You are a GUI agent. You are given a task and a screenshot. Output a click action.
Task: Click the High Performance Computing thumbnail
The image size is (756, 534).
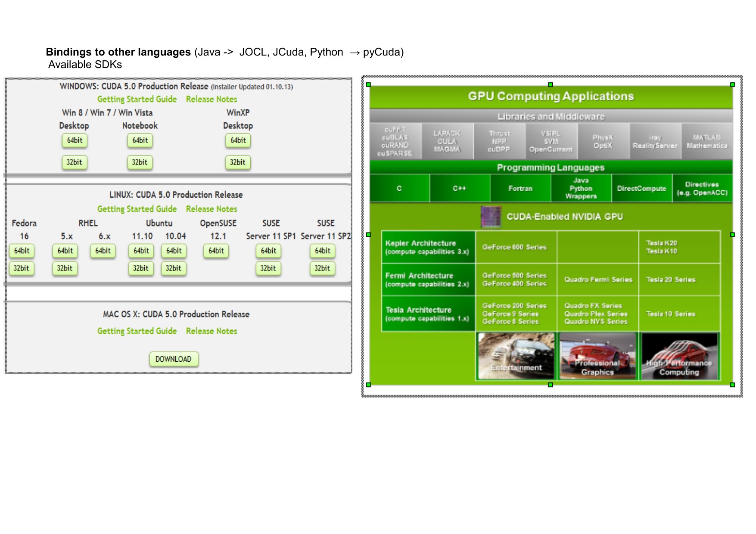click(679, 356)
